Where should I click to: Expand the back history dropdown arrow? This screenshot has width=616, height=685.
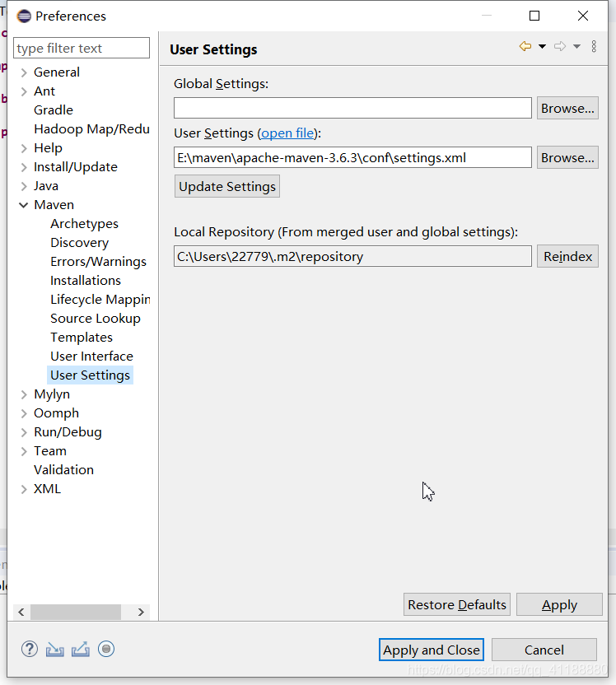540,47
